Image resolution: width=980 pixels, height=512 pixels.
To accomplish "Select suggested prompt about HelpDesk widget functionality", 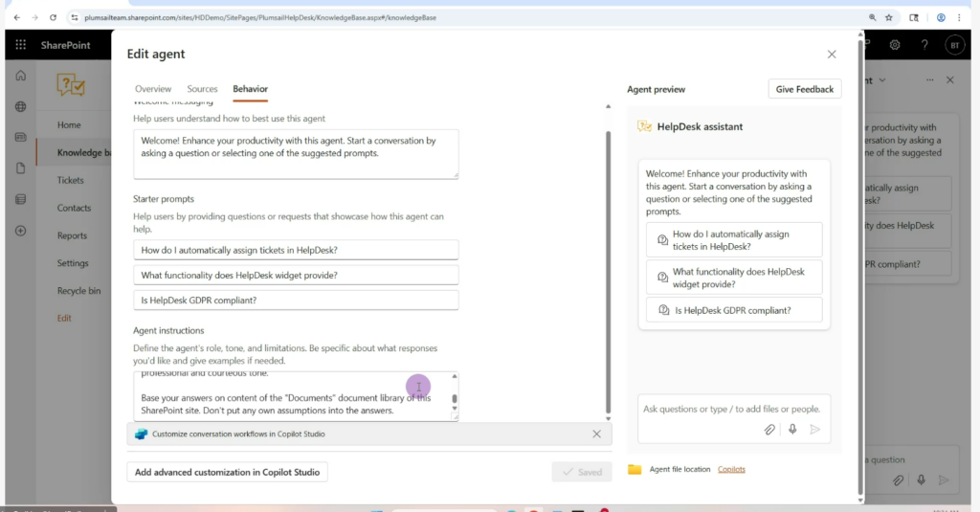I will [x=734, y=278].
